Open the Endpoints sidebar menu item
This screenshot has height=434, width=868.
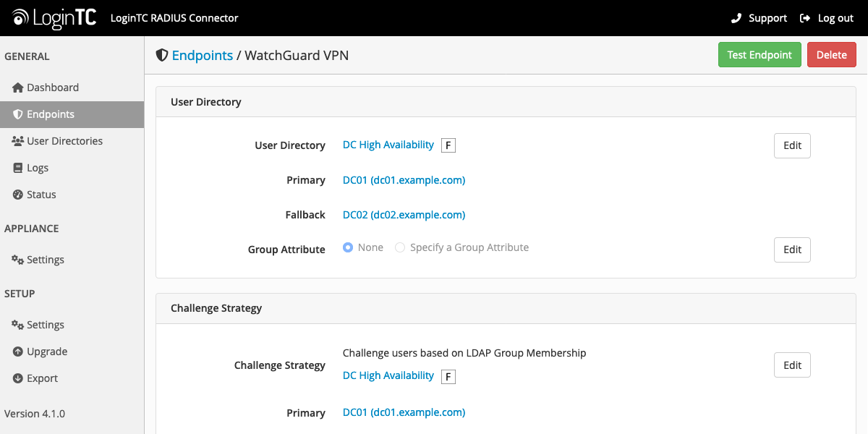51,114
